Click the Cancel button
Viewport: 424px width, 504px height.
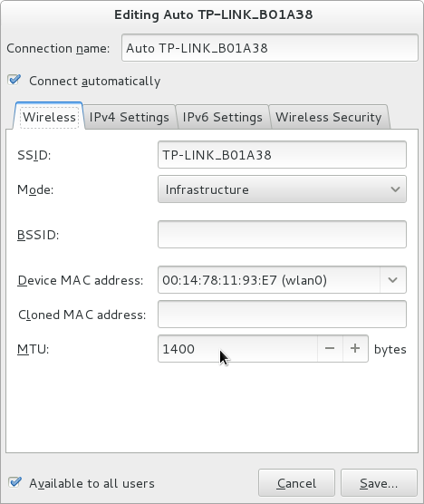(x=296, y=483)
